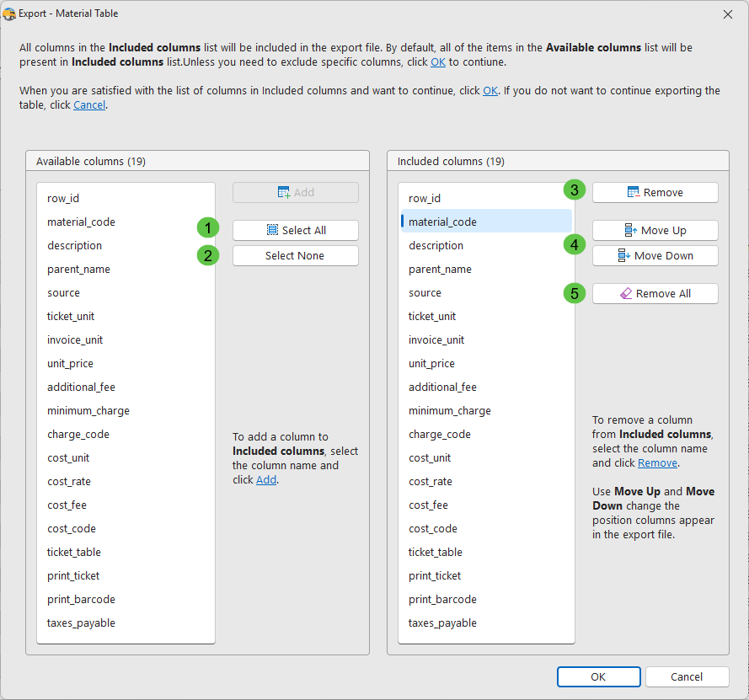Select material_code in Included columns
Screen dimensions: 749x700
[442, 222]
